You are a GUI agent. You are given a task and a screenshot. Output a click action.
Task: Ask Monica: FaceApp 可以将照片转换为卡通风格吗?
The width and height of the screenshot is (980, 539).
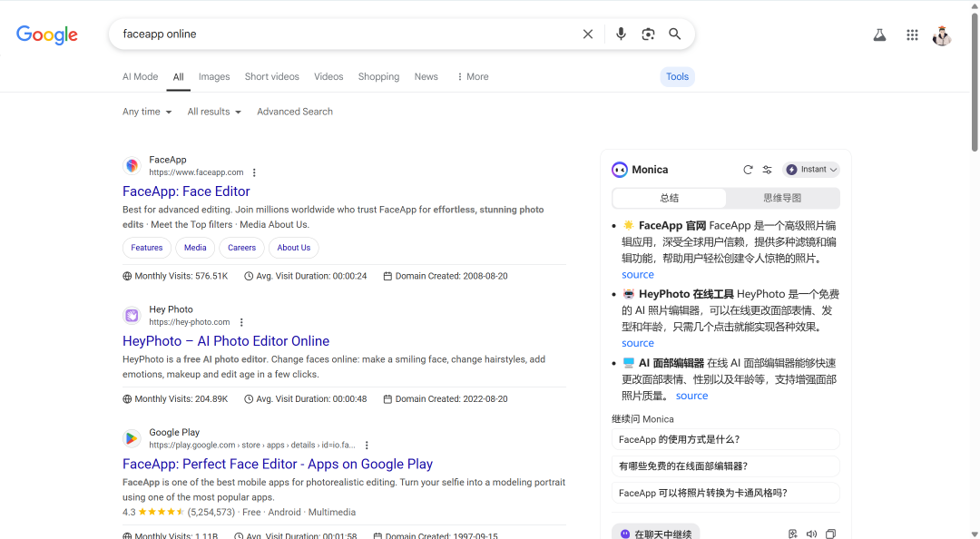point(725,493)
